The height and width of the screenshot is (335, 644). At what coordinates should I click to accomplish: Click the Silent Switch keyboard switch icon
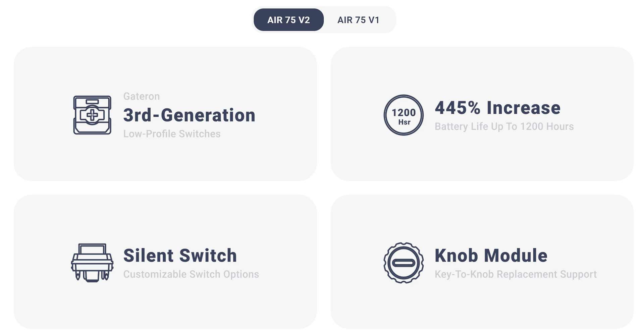pos(92,263)
